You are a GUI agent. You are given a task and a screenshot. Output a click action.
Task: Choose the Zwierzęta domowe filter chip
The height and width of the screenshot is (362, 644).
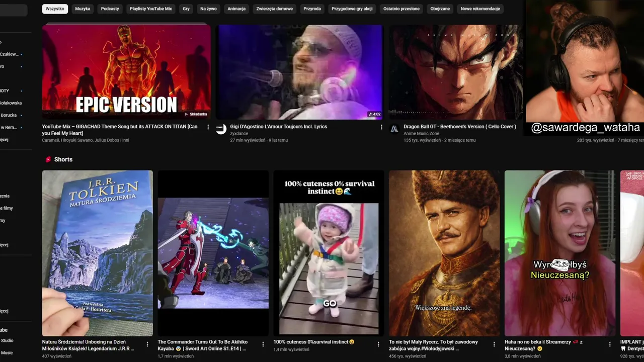point(274,9)
